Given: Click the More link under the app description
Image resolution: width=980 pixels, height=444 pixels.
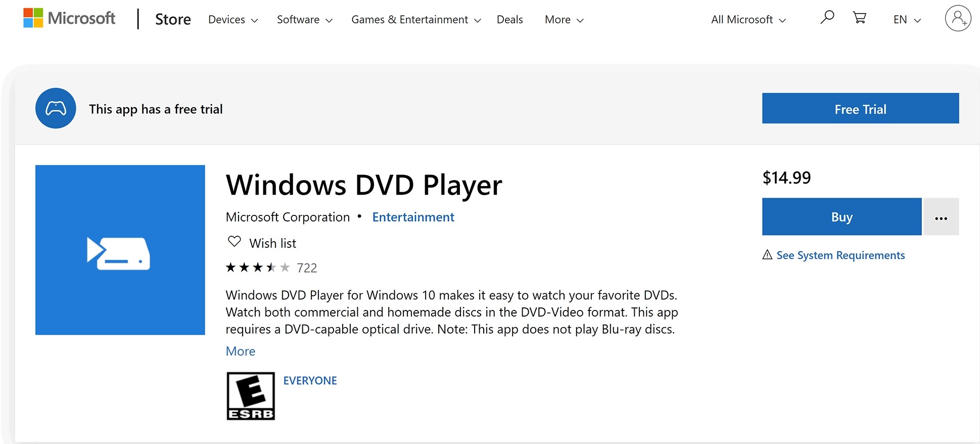Looking at the screenshot, I should (240, 350).
